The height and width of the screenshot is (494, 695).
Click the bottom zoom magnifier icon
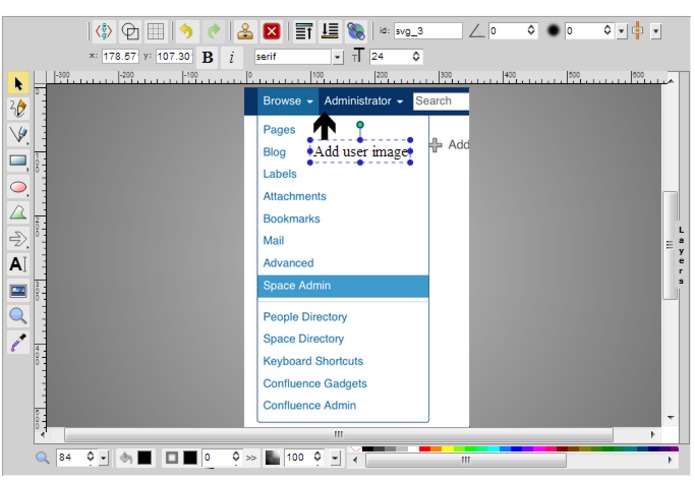[x=43, y=457]
